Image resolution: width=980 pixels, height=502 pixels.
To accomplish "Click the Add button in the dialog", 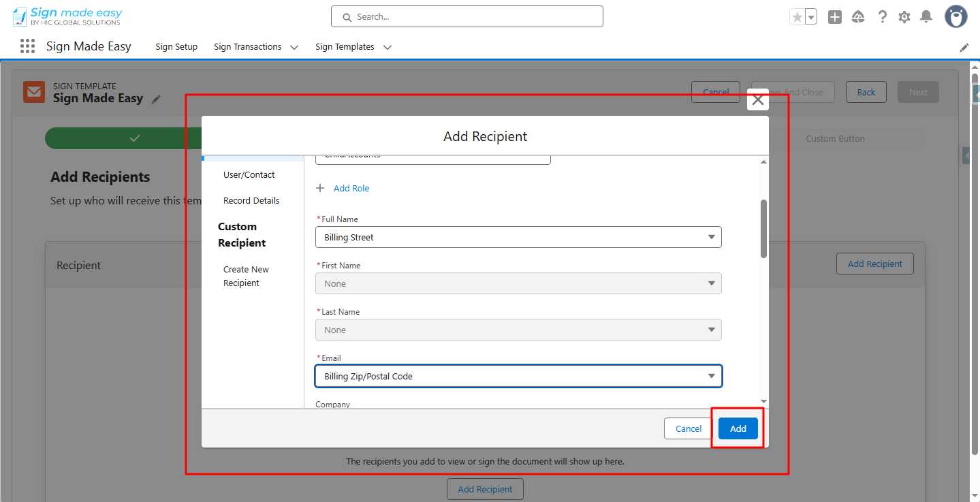I will point(738,428).
